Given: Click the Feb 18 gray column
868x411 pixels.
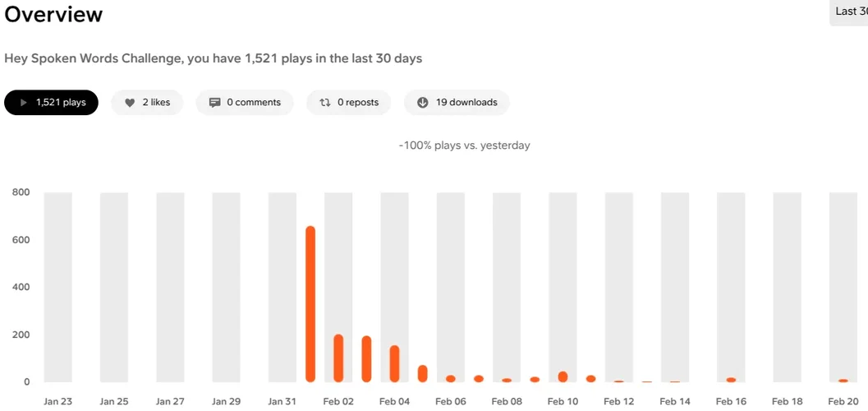Looking at the screenshot, I should coord(787,288).
